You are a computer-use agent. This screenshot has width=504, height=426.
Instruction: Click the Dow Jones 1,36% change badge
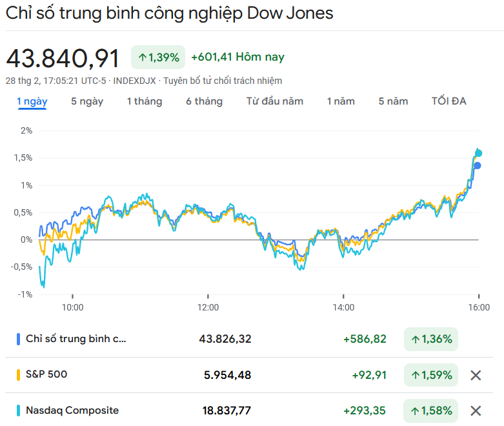point(431,339)
